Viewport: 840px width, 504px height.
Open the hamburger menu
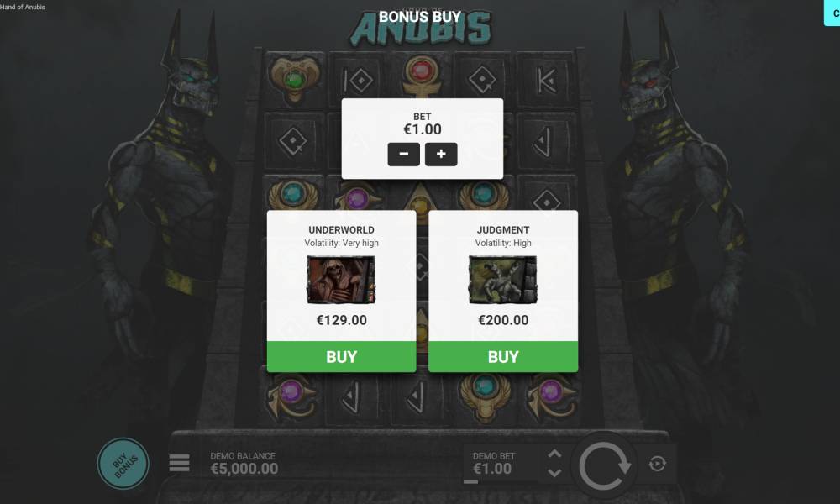[x=179, y=463]
